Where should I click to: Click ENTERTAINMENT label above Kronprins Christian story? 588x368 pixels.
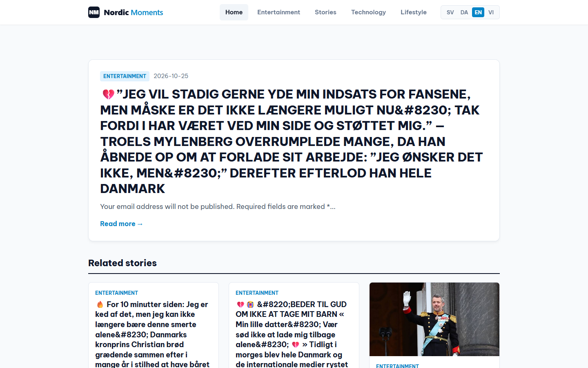click(x=116, y=293)
